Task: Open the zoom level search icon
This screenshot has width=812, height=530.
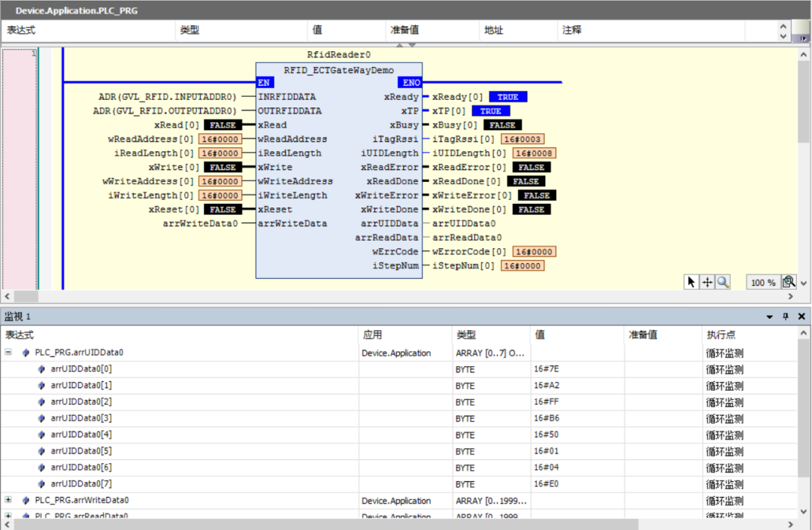Action: pyautogui.click(x=788, y=282)
